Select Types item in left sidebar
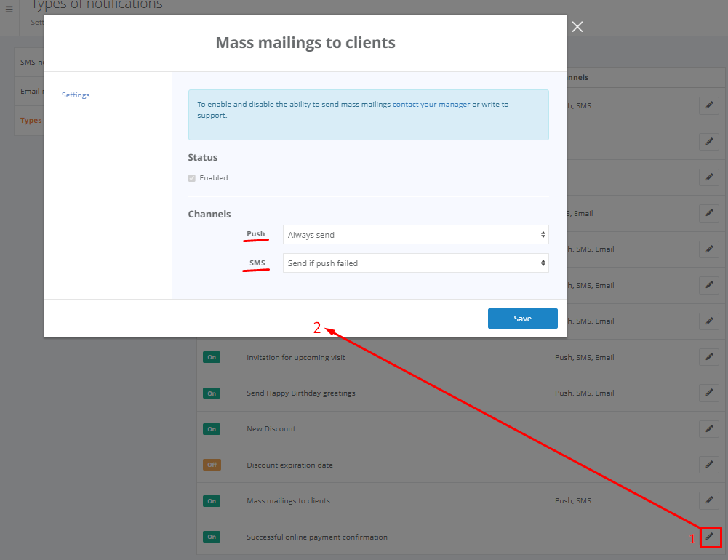This screenshot has width=728, height=560. click(29, 120)
